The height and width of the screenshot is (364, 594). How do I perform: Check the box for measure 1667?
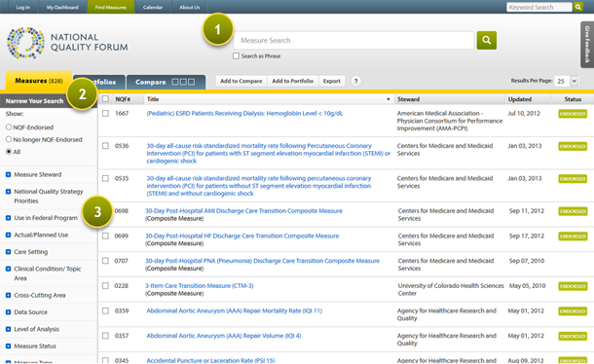pos(106,113)
